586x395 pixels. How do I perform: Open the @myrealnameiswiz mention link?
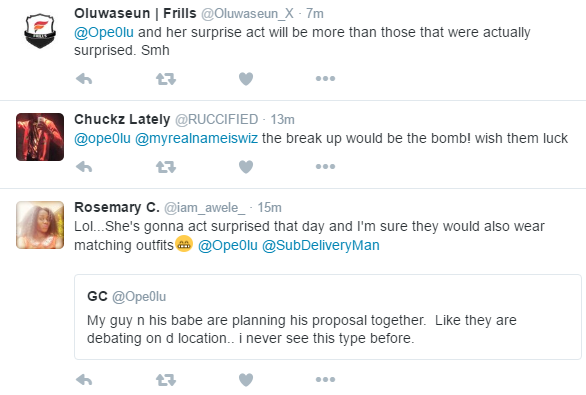196,139
